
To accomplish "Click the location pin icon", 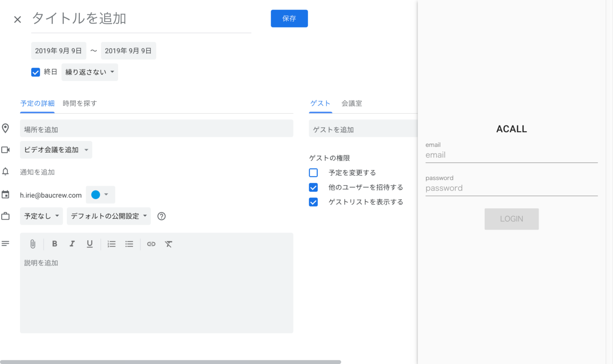I will point(6,128).
